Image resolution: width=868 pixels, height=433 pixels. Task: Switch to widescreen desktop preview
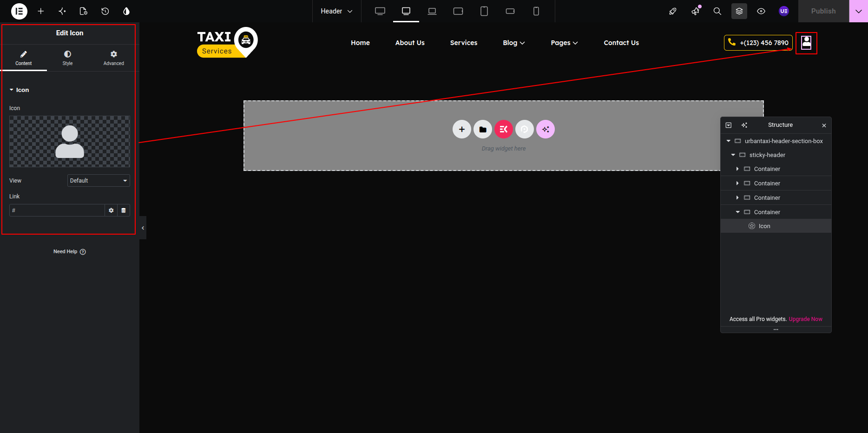click(x=380, y=11)
